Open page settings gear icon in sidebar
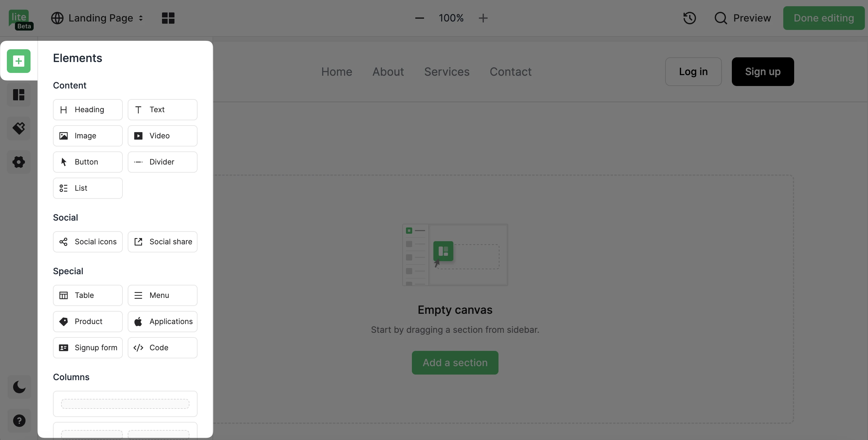868x440 pixels. coord(19,162)
